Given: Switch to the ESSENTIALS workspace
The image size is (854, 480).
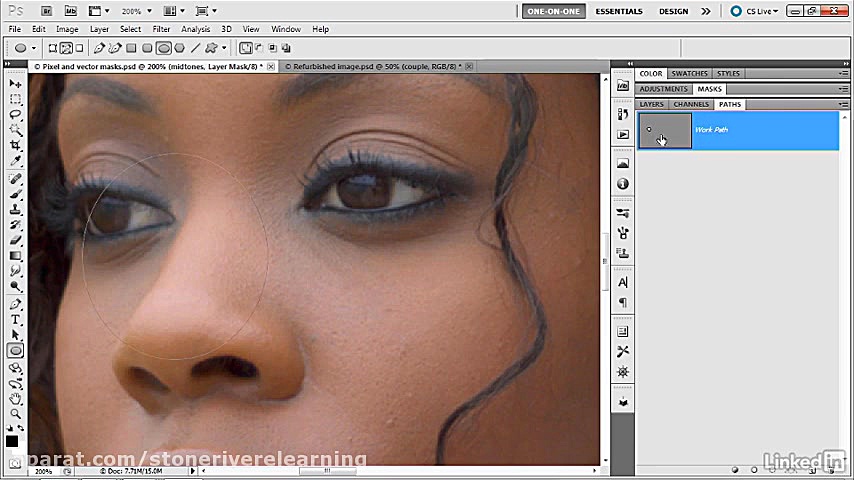Looking at the screenshot, I should pyautogui.click(x=619, y=11).
